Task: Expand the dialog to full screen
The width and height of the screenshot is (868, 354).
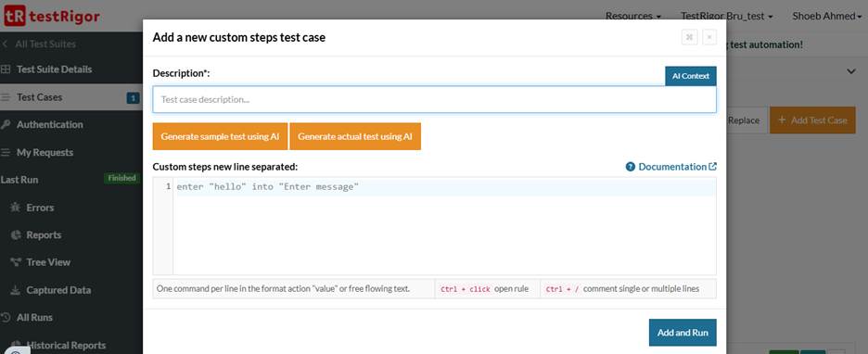Action: pyautogui.click(x=689, y=37)
